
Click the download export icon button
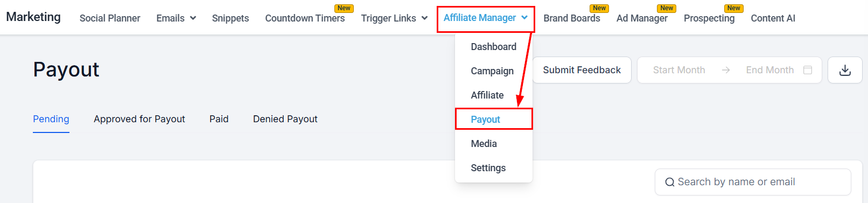(845, 70)
